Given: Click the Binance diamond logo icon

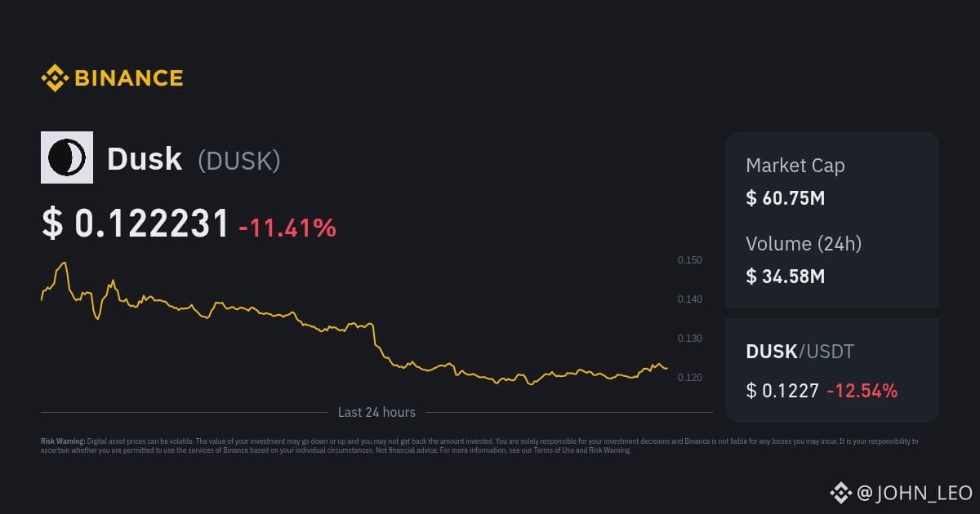Looking at the screenshot, I should 54,78.
